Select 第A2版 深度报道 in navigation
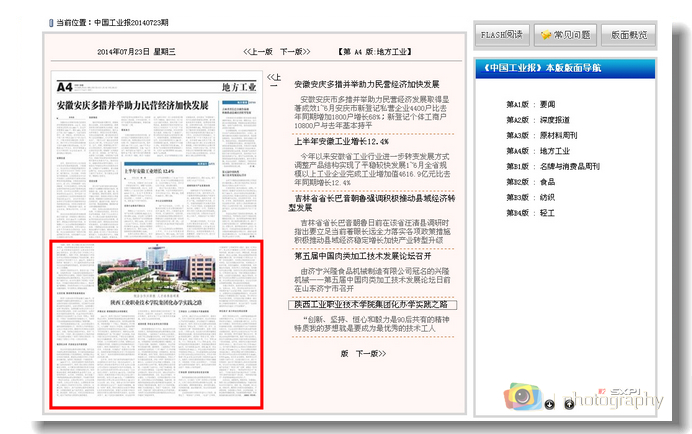Viewport: 692px width, 434px height. (x=537, y=119)
